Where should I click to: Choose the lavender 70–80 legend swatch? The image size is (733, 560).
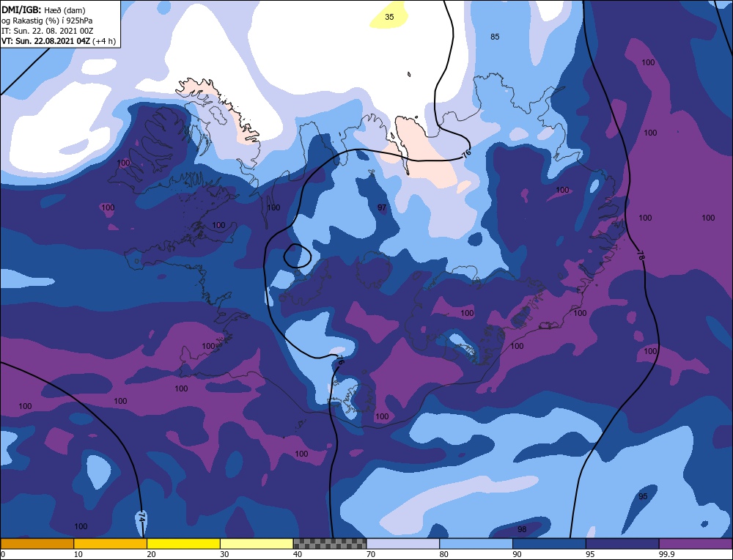403,543
